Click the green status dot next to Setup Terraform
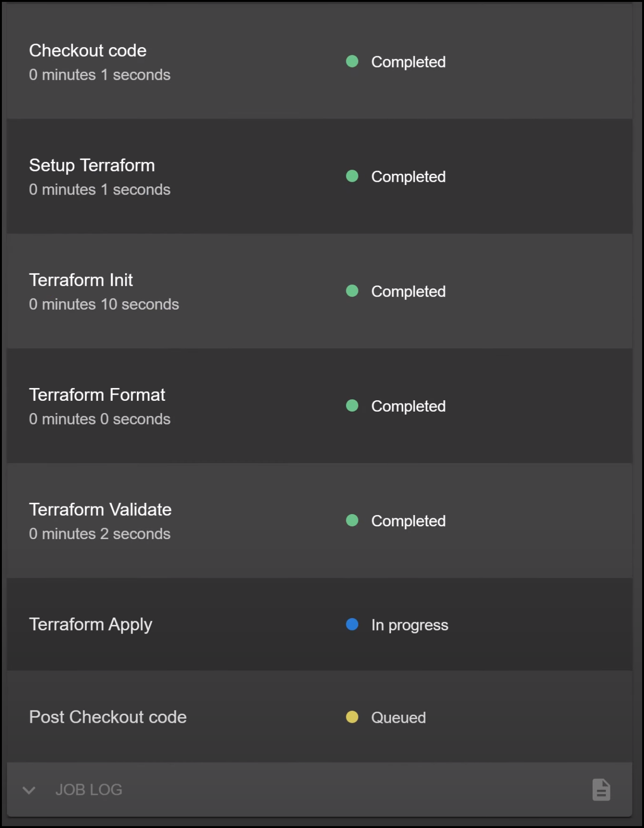Screen dimensions: 644x828 [352, 177]
